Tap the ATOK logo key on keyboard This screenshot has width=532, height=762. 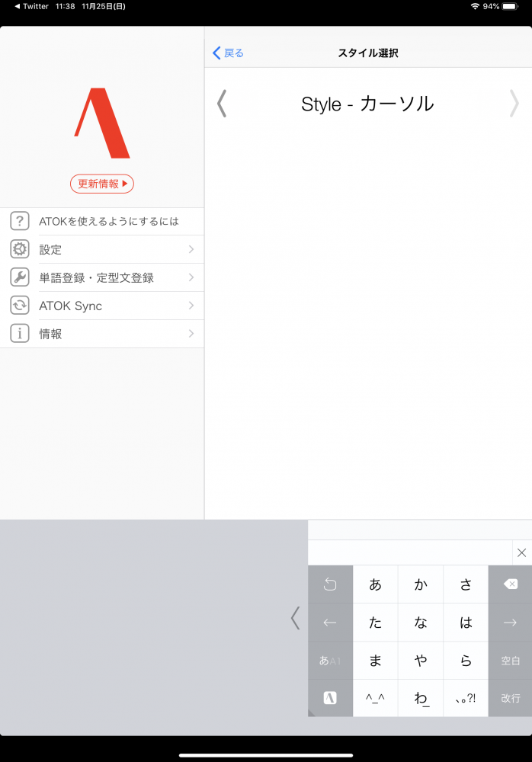pyautogui.click(x=330, y=698)
